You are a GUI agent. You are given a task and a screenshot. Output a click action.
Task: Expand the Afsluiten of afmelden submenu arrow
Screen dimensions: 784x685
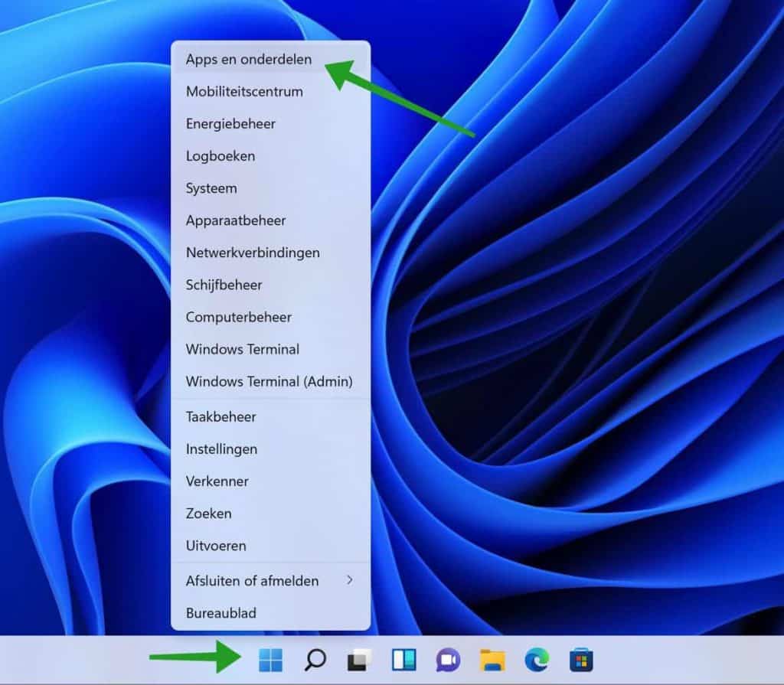[349, 580]
